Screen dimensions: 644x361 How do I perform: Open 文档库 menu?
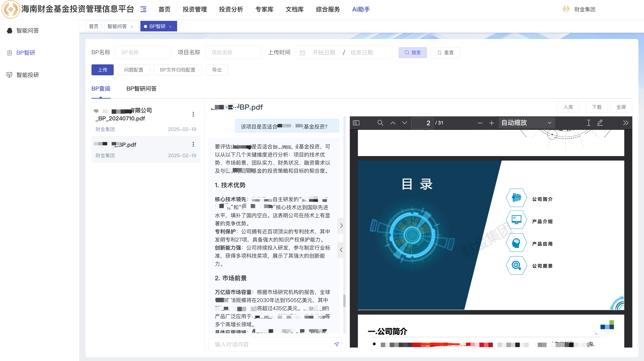click(294, 9)
